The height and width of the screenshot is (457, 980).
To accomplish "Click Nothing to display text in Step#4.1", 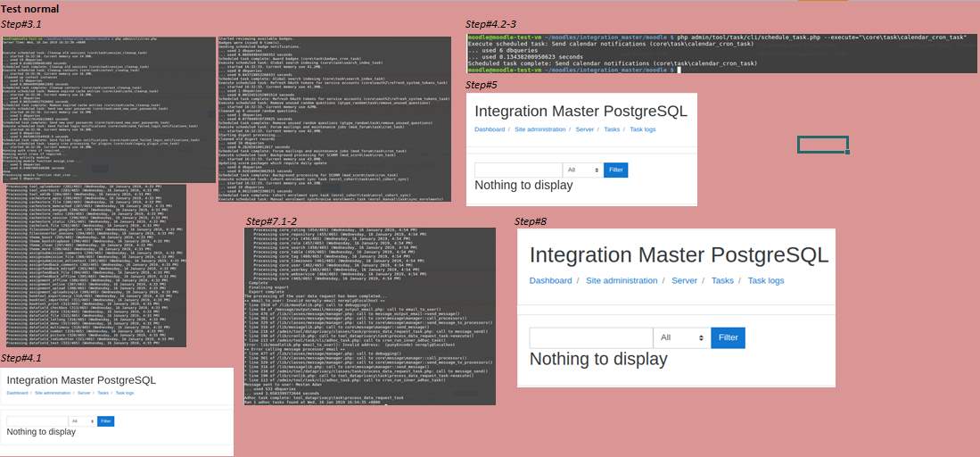I will coord(41,432).
